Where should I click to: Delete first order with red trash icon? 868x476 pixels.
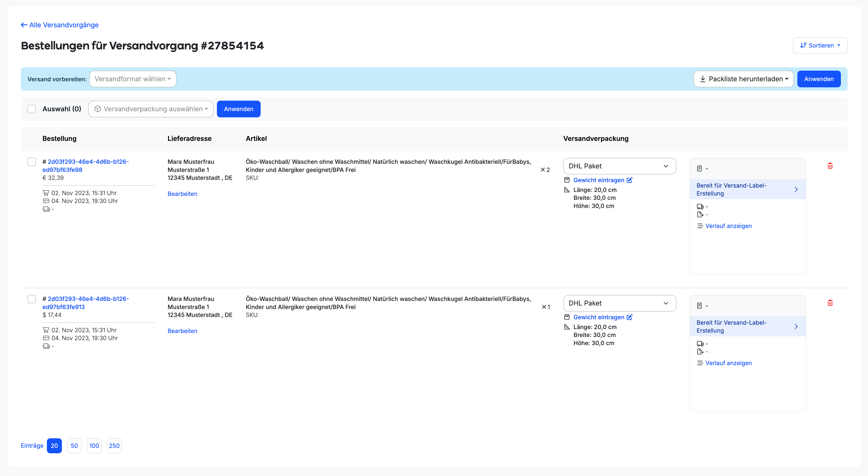[830, 165]
